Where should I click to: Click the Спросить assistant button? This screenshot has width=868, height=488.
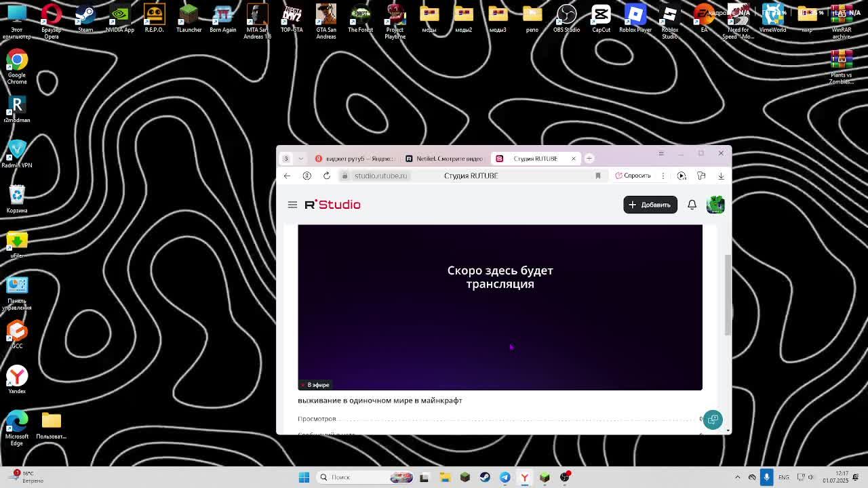point(633,176)
